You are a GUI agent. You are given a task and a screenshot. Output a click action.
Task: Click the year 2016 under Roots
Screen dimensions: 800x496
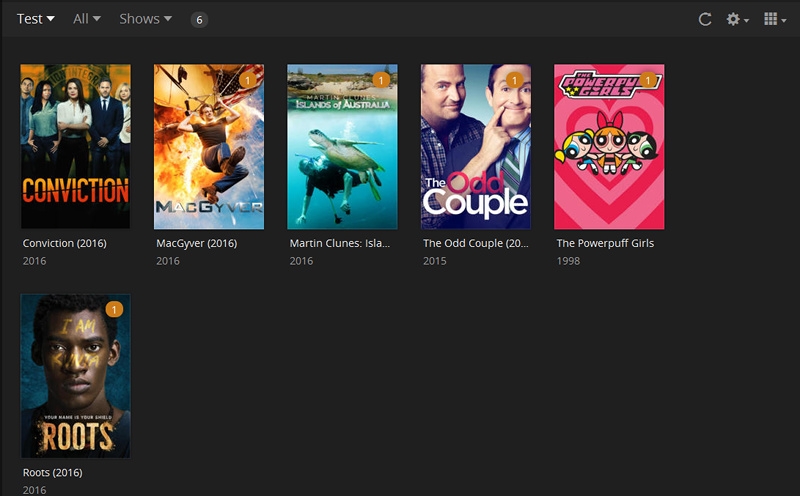click(x=34, y=490)
